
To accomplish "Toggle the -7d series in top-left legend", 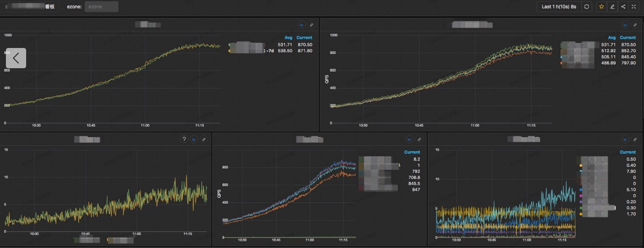I will coord(250,51).
